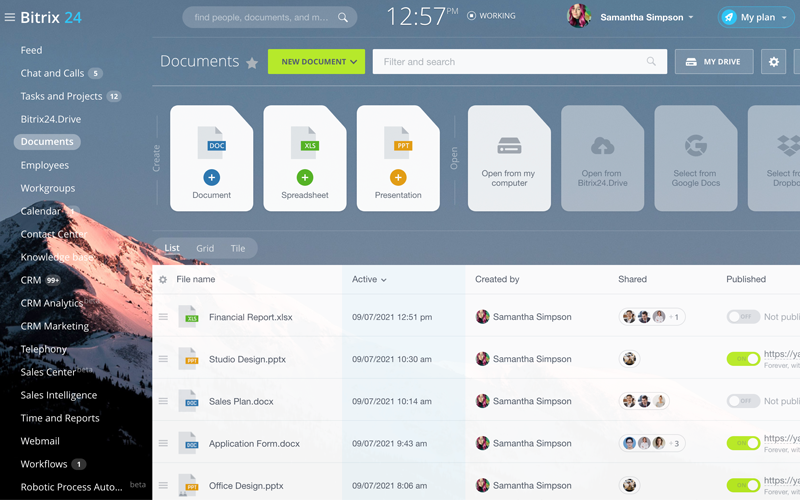Image resolution: width=800 pixels, height=500 pixels.
Task: Open row menu for Office Design.pptx
Action: pyautogui.click(x=163, y=485)
